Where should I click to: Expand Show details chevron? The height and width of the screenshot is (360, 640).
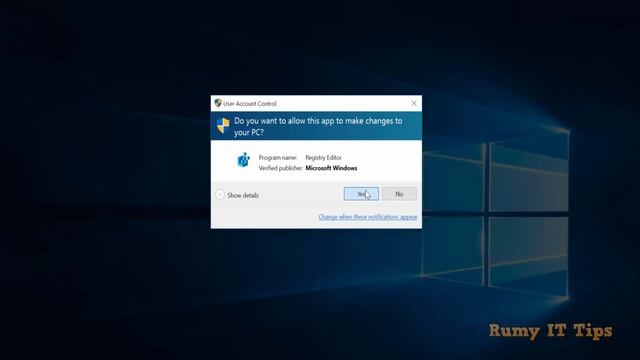tap(220, 195)
